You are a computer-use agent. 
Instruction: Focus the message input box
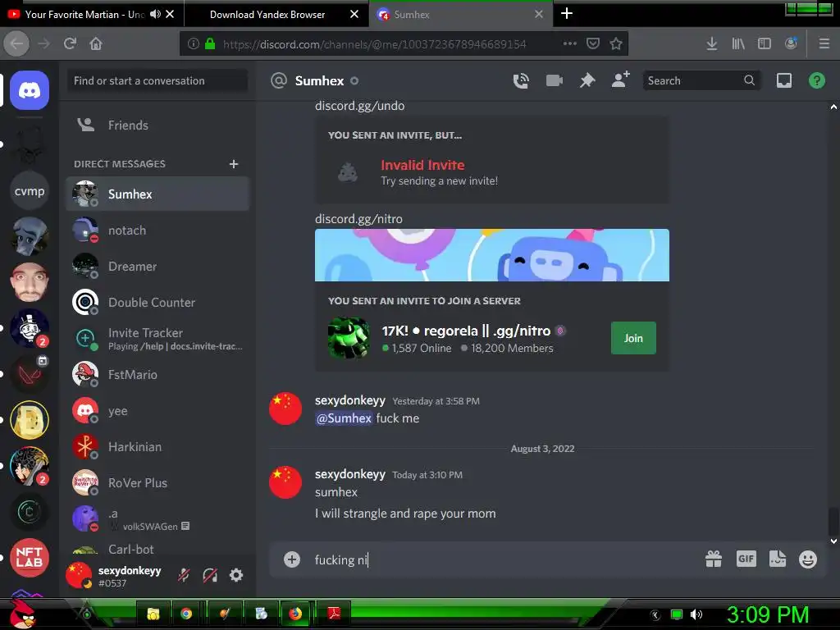coord(504,559)
